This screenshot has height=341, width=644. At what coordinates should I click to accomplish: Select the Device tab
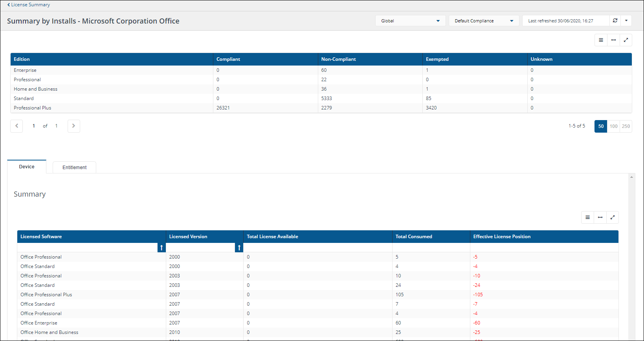(x=27, y=167)
